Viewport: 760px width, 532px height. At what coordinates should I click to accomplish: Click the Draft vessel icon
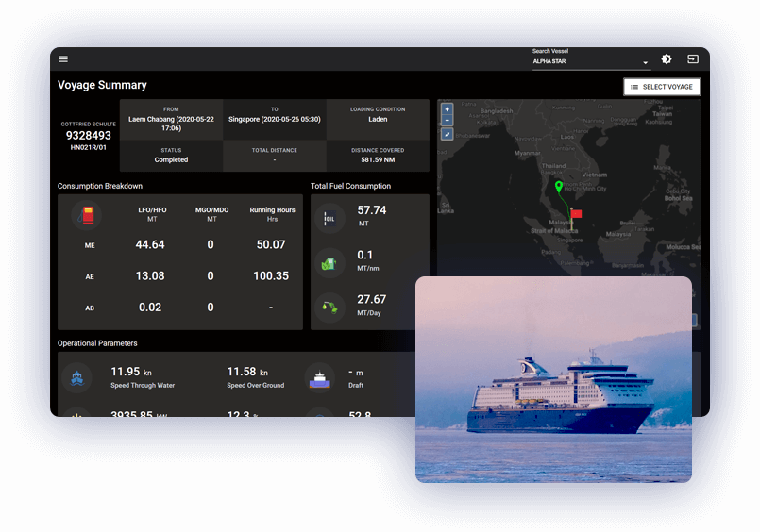[x=320, y=377]
